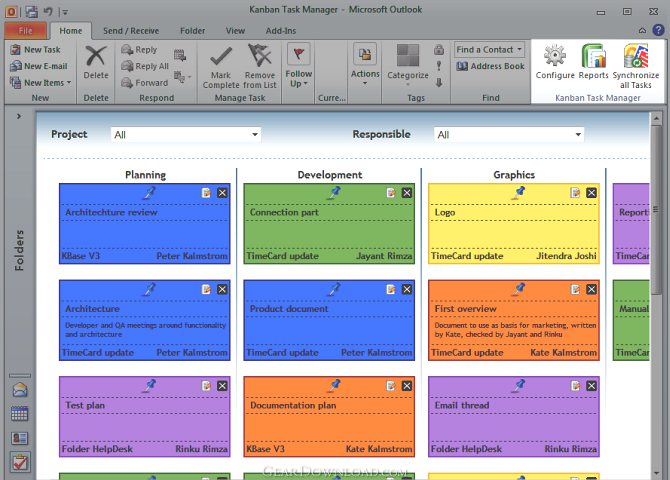Screen dimensions: 670x480
Task: Switch to the Send / Receive tab
Action: pos(131,30)
